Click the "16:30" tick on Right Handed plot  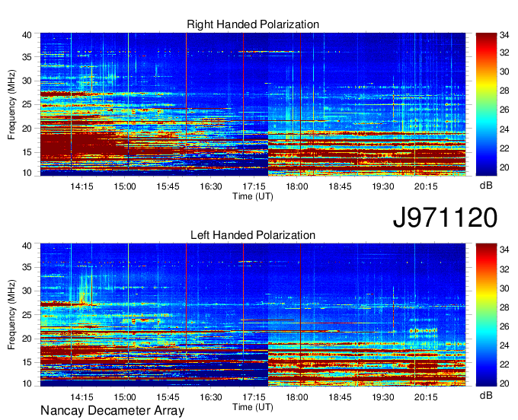click(211, 186)
